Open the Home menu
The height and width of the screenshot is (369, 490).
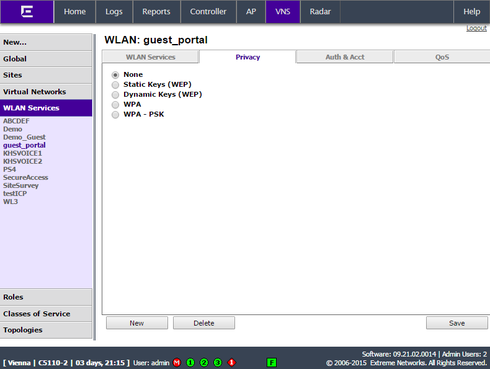click(x=75, y=12)
